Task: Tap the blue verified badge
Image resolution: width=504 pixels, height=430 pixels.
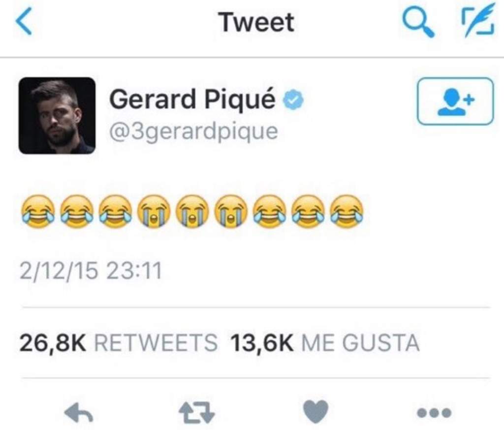Action: click(293, 99)
